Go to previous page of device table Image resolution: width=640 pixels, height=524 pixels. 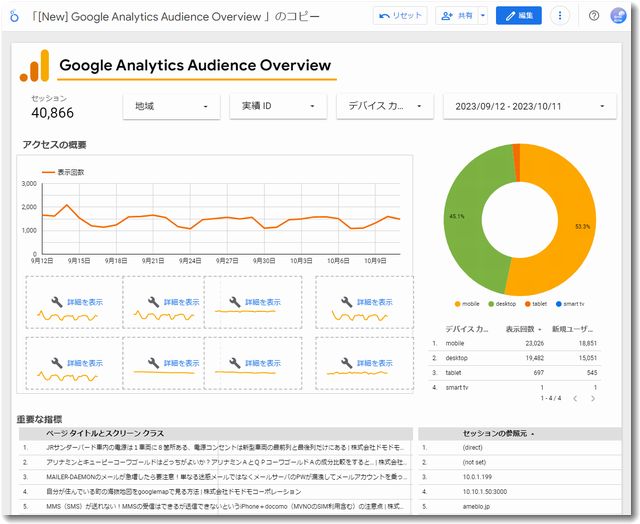575,398
